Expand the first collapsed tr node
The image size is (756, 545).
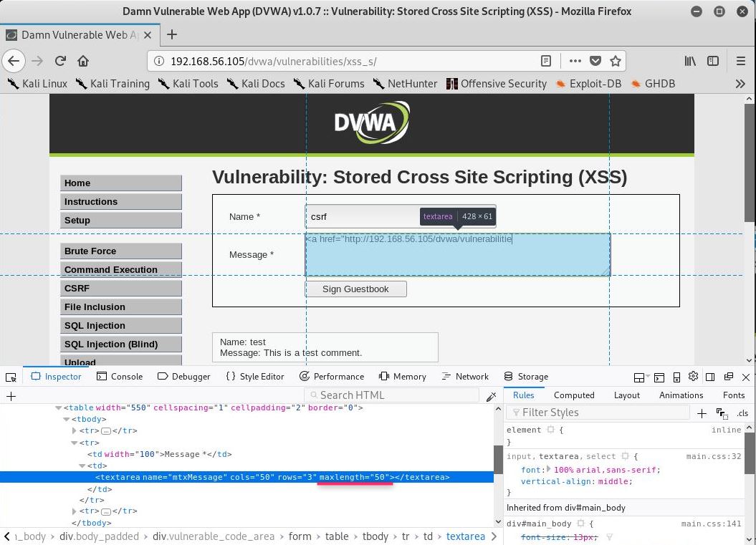point(75,431)
